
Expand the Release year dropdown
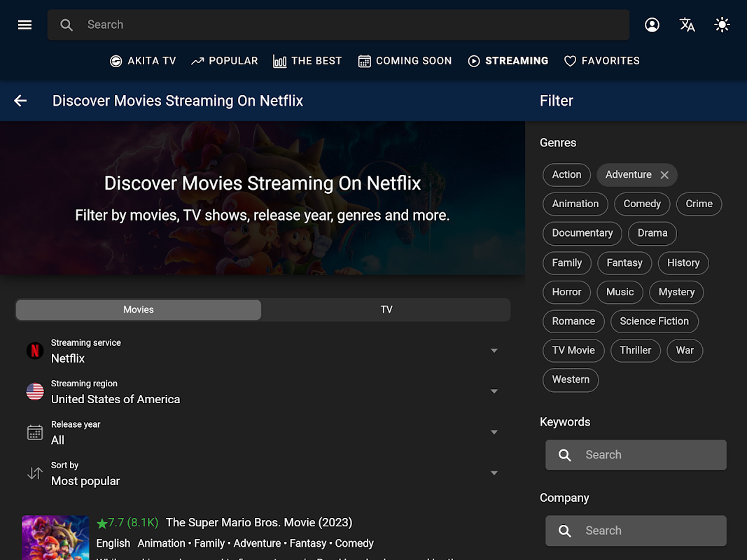pyautogui.click(x=263, y=433)
